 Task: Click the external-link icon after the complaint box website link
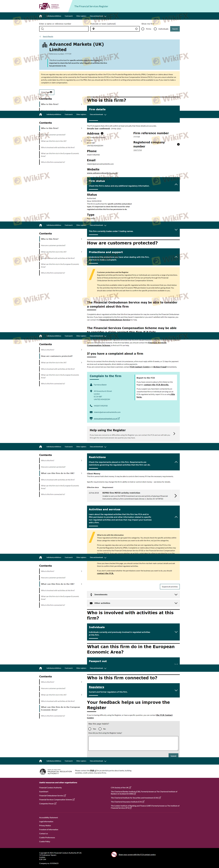[x=119, y=419]
